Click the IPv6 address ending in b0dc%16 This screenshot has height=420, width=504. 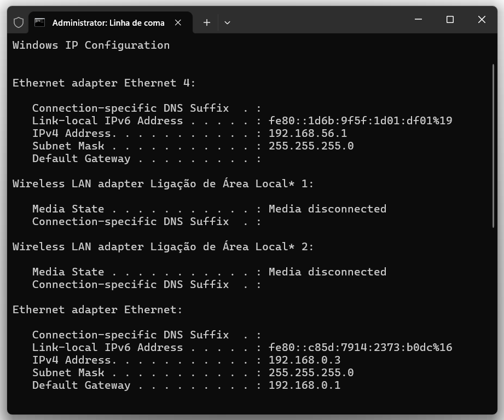click(x=360, y=347)
